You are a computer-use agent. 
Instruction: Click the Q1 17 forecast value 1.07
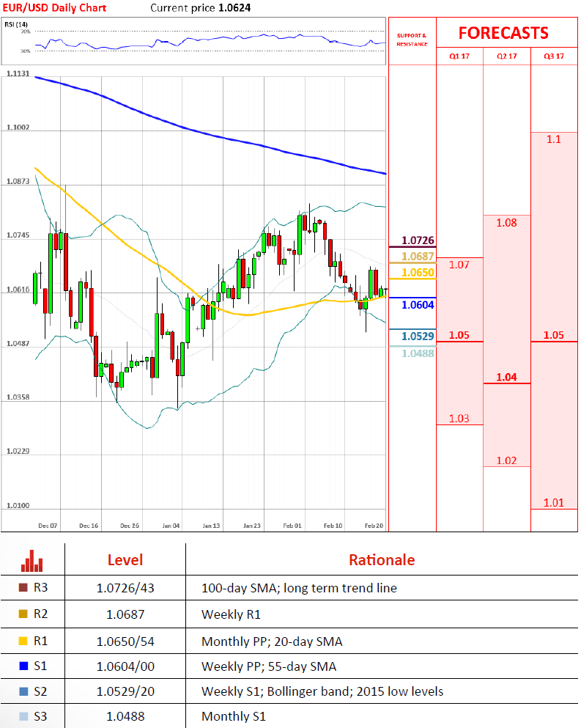point(459,265)
